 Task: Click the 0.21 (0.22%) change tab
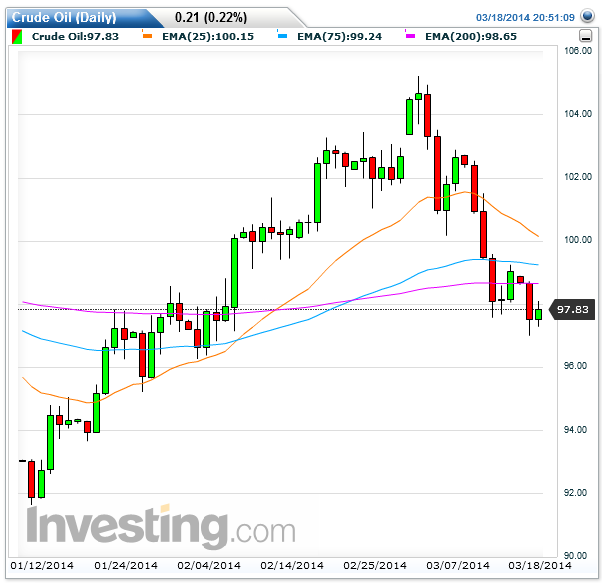pos(211,17)
